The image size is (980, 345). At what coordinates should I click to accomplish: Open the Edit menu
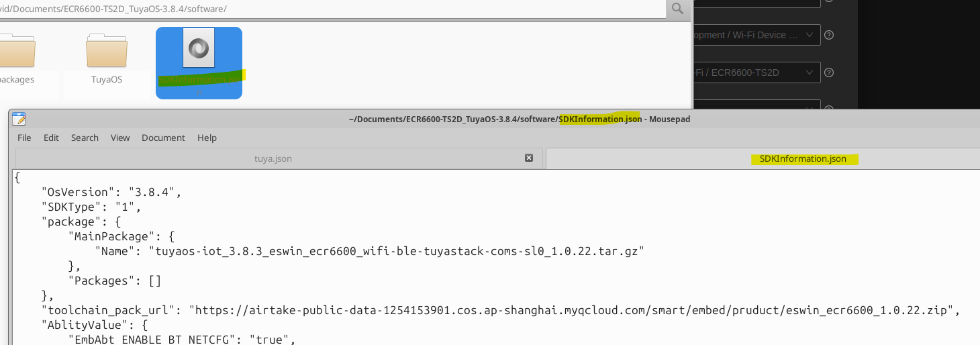(51, 138)
